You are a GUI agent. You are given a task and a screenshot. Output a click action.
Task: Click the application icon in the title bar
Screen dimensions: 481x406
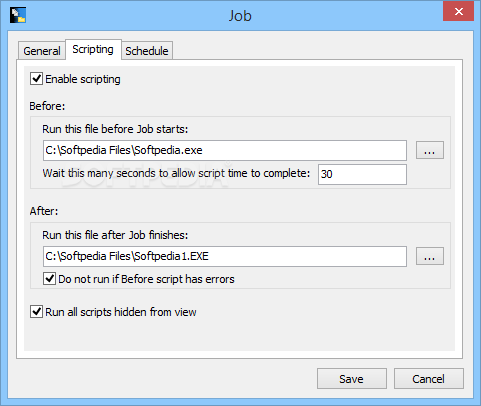18,15
